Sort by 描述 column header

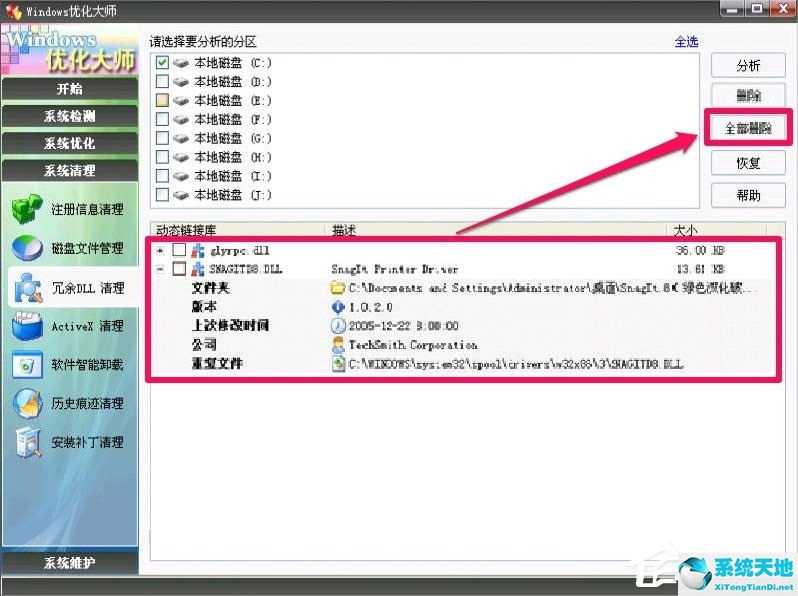tap(496, 230)
